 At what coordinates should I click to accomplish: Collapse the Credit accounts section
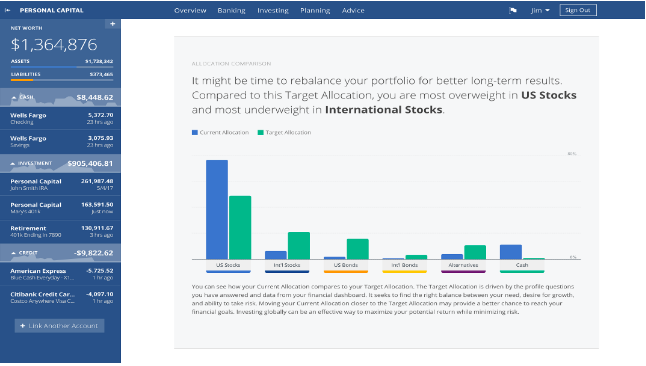(14, 253)
